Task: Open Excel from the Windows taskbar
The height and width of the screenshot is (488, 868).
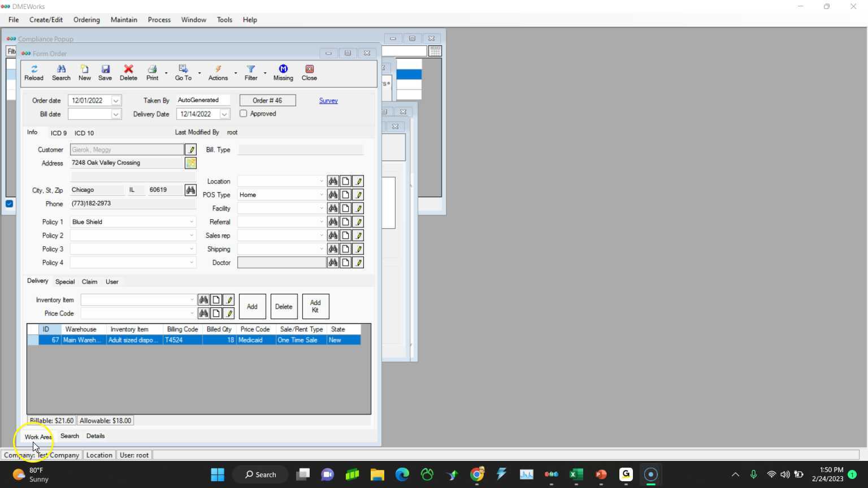Action: click(x=576, y=474)
